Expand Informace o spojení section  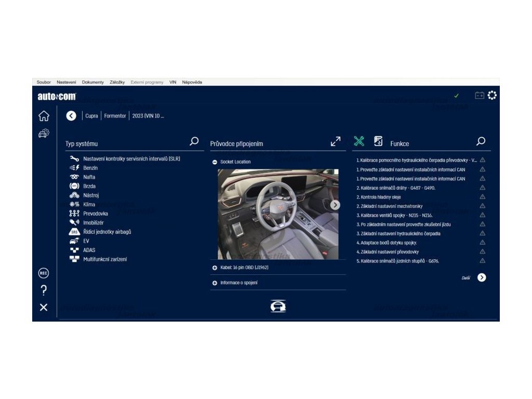click(x=215, y=283)
